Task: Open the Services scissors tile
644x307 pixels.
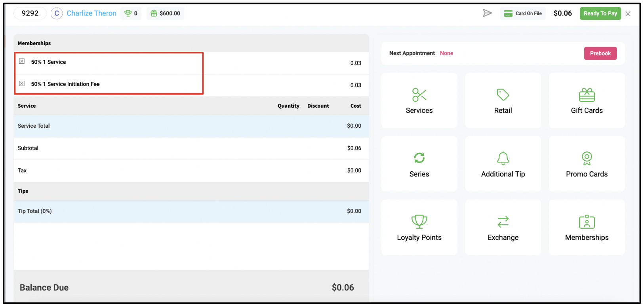Action: (419, 100)
